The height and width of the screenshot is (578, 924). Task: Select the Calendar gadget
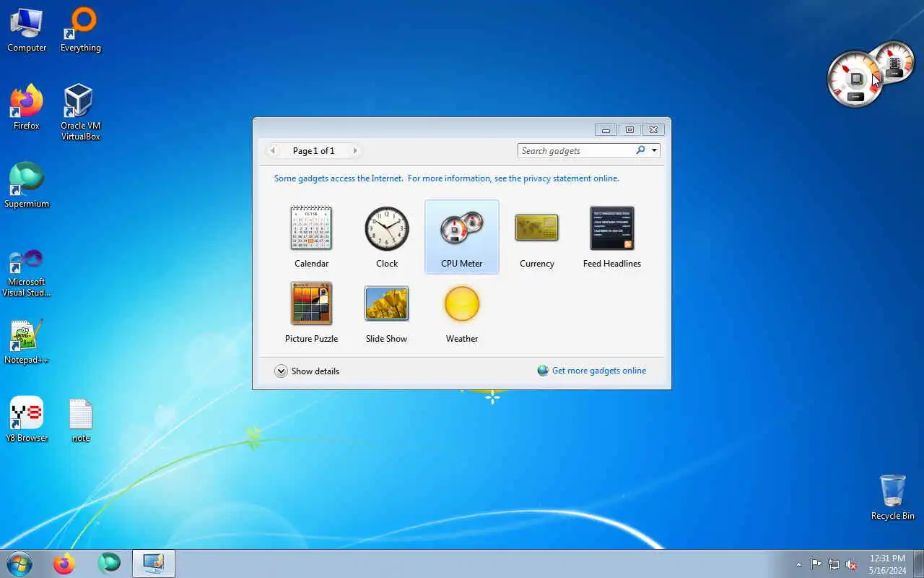tap(311, 236)
